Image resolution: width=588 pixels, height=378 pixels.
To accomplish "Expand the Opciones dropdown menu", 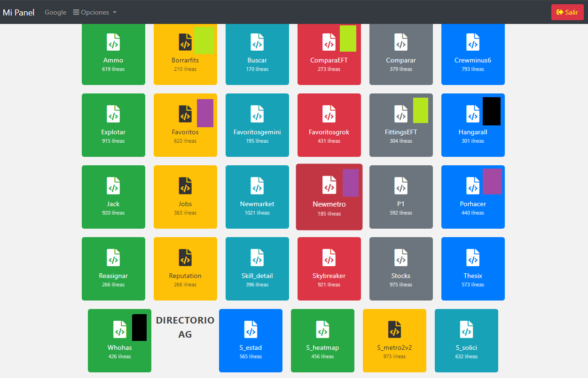I will 95,12.
